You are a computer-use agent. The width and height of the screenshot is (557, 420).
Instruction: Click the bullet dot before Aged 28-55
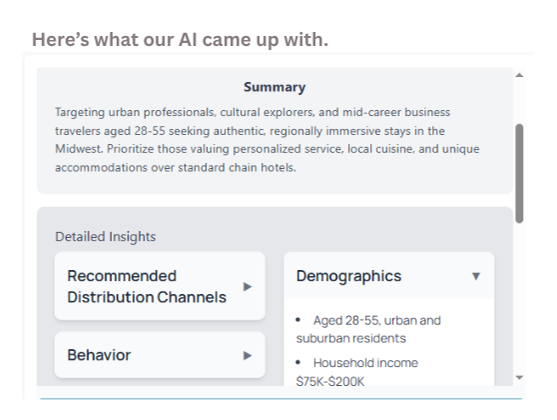click(298, 320)
